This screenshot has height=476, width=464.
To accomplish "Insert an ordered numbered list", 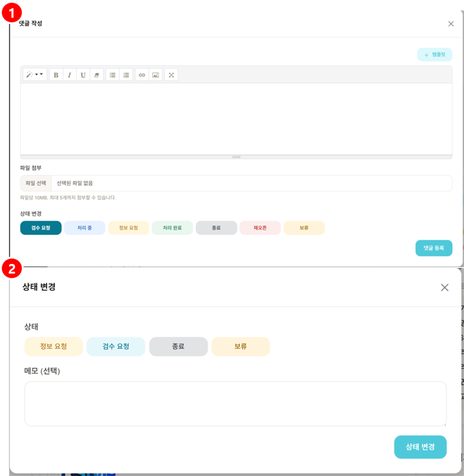I will (x=126, y=75).
